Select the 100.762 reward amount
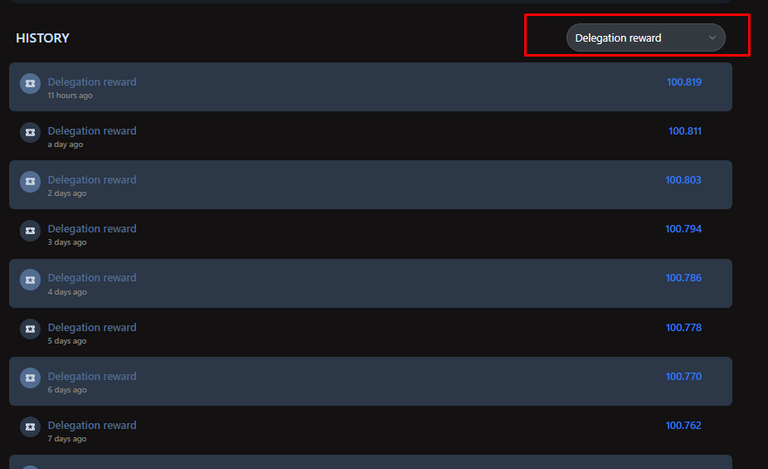The image size is (768, 469). click(683, 425)
